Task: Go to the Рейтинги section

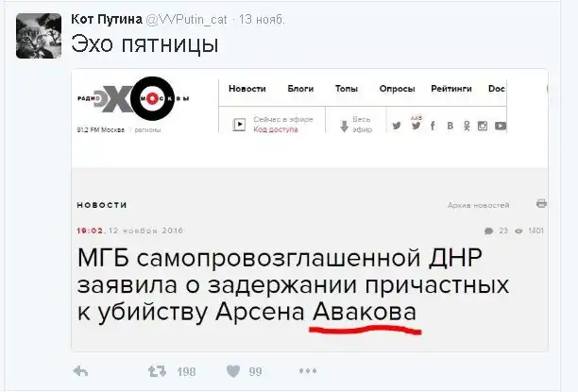Action: (451, 89)
